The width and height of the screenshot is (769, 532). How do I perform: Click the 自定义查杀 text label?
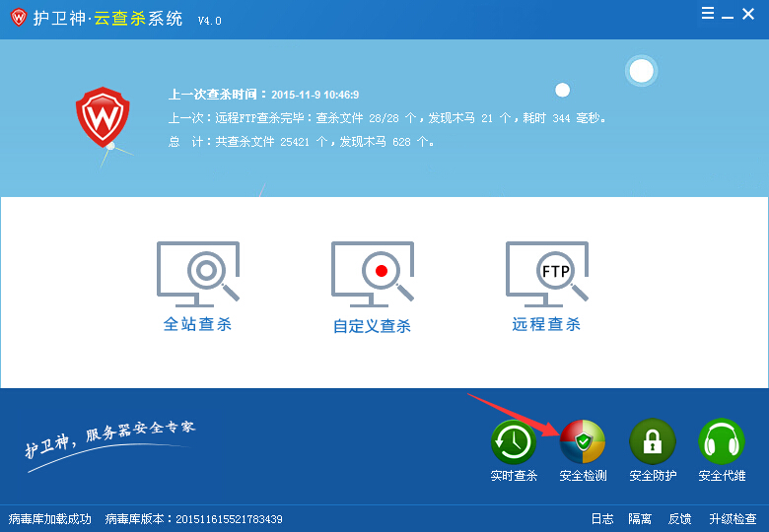pos(373,326)
